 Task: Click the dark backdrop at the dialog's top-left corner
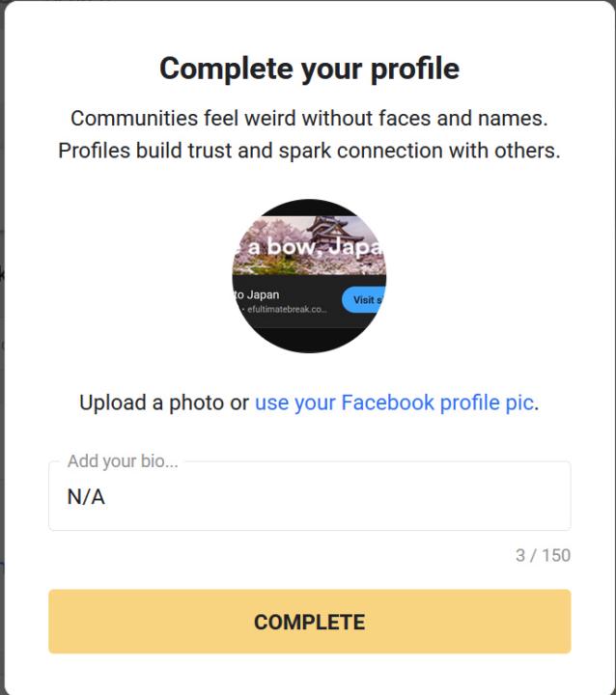[x=3, y=4]
